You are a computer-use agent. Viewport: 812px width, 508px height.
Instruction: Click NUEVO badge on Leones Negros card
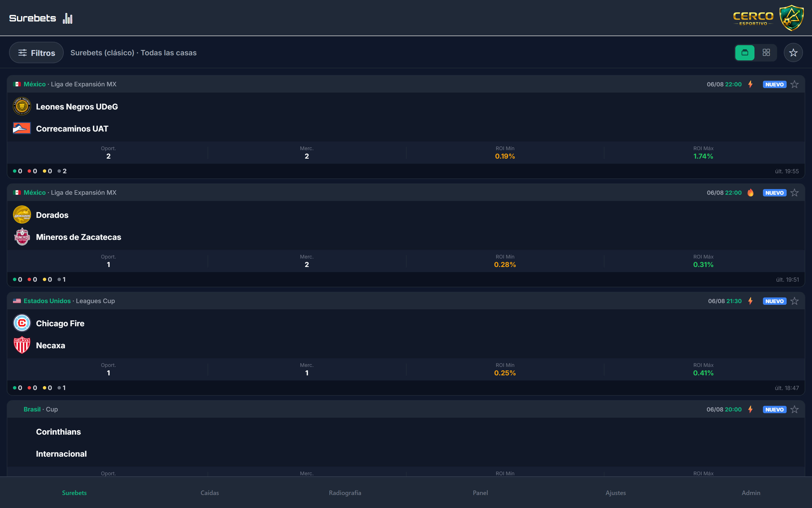(x=775, y=84)
